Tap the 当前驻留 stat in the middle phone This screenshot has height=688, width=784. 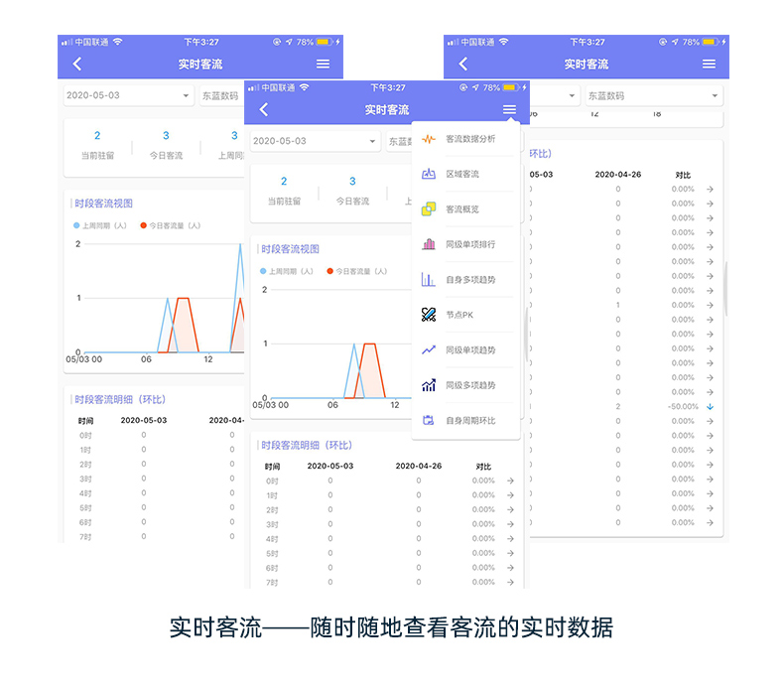[x=284, y=192]
